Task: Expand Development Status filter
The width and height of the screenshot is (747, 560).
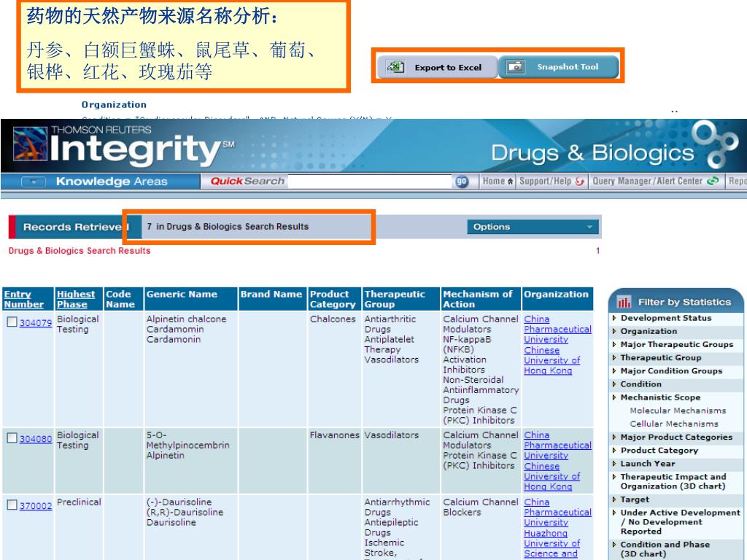Action: (x=614, y=318)
